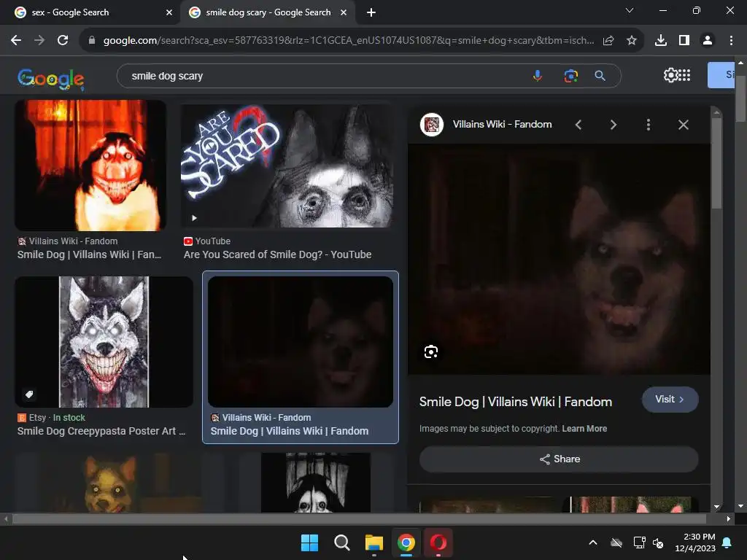The height and width of the screenshot is (560, 747).
Task: Open the Learn More copyright link
Action: 584,429
